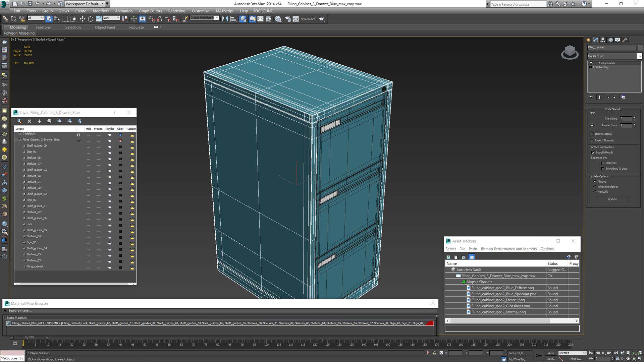Click the Pin Stack icon
Viewport: 644px width, 362px height.
click(x=591, y=97)
